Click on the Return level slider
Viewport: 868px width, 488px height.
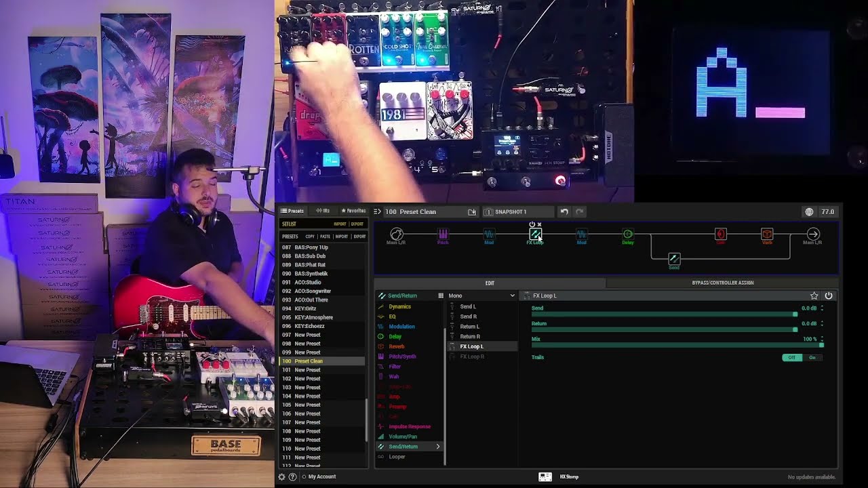[x=665, y=330]
